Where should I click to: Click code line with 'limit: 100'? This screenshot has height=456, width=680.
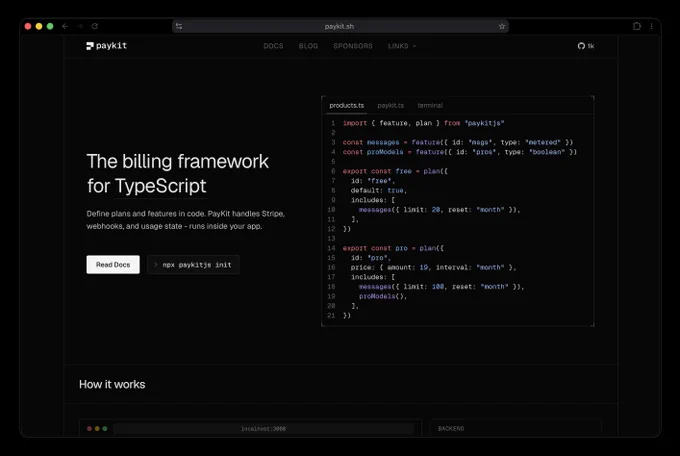tap(441, 287)
